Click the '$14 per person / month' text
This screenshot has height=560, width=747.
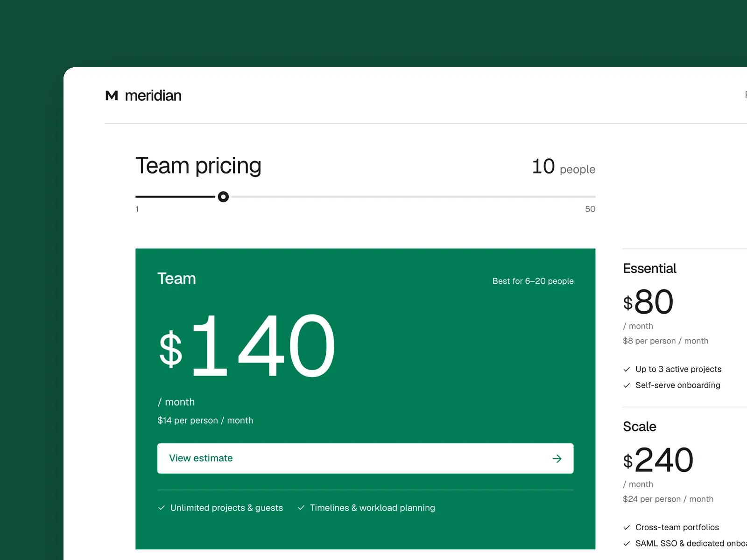205,420
